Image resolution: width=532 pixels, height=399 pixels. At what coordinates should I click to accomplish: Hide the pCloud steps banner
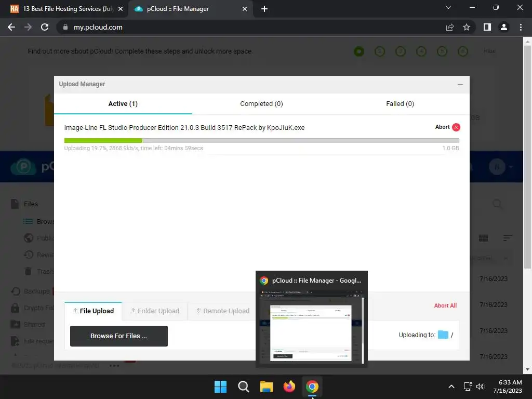(489, 51)
